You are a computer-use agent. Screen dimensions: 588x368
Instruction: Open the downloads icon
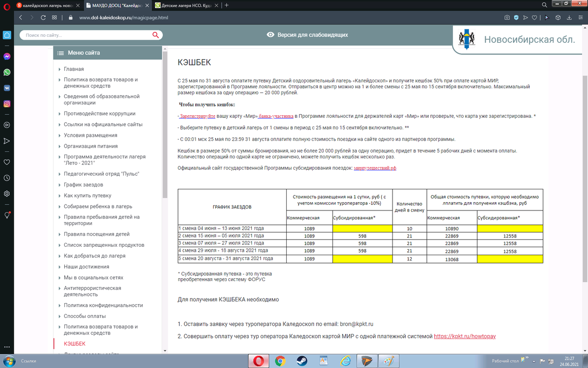click(568, 17)
